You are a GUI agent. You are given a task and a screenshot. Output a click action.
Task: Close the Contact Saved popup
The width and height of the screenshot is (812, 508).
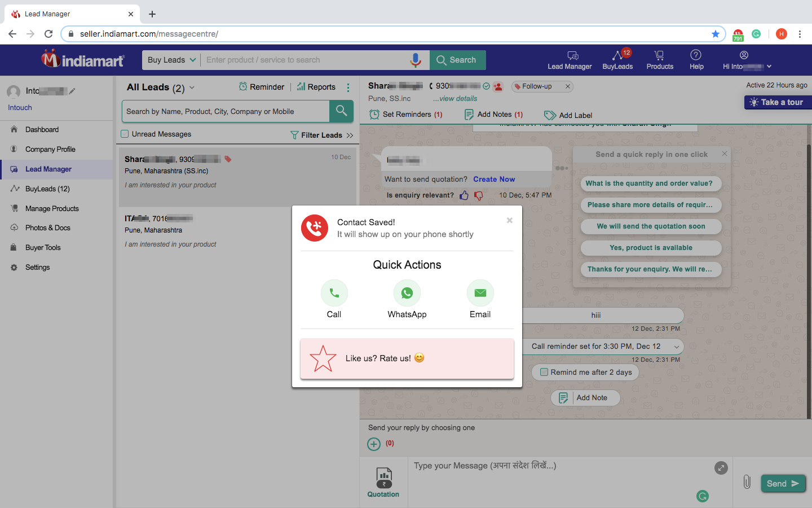509,220
